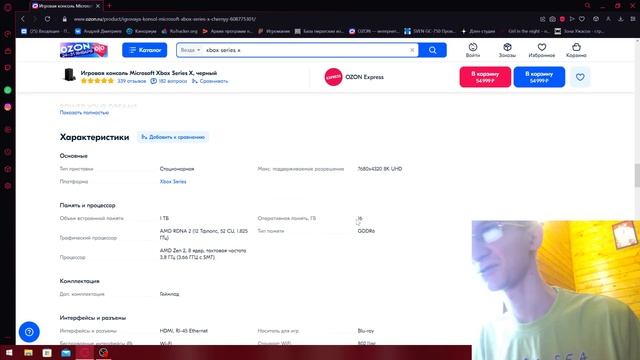Open the OZON bookmark in bookmarks bar
640x360 pixels.
tap(375, 31)
